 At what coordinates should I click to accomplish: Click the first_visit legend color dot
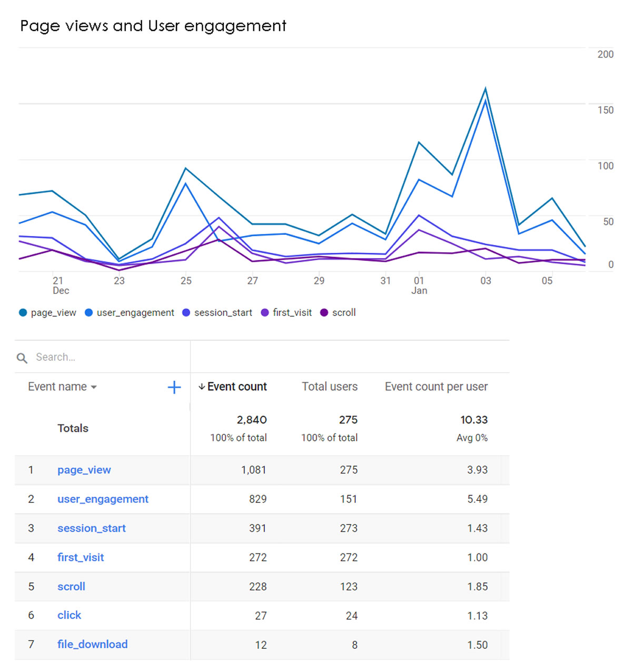pyautogui.click(x=265, y=313)
